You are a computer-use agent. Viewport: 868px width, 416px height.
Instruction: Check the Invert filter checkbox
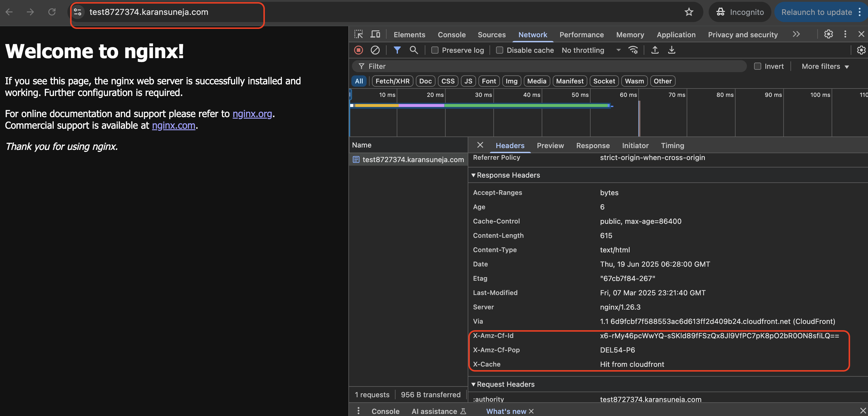pos(757,66)
